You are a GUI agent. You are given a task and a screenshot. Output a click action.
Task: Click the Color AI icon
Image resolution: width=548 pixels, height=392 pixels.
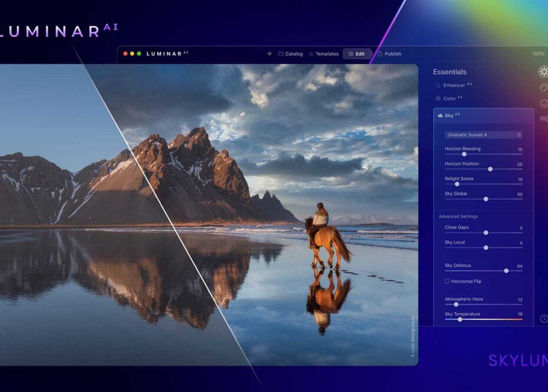pyautogui.click(x=438, y=98)
